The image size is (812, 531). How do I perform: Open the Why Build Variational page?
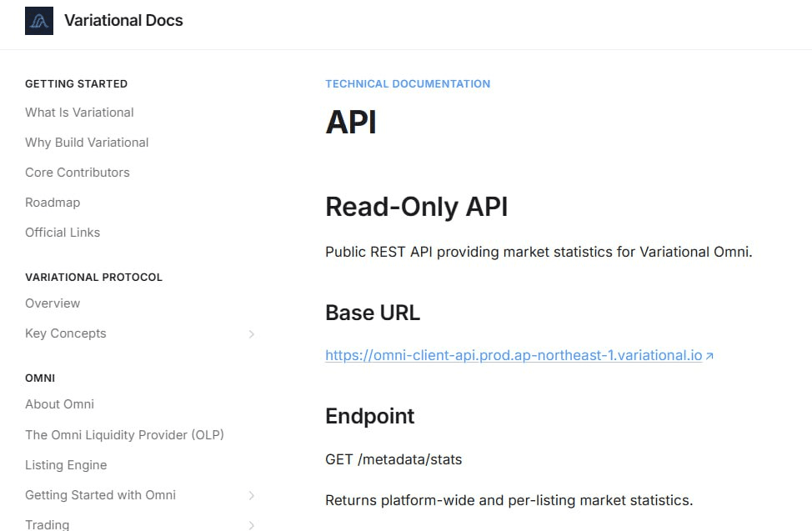coord(87,143)
